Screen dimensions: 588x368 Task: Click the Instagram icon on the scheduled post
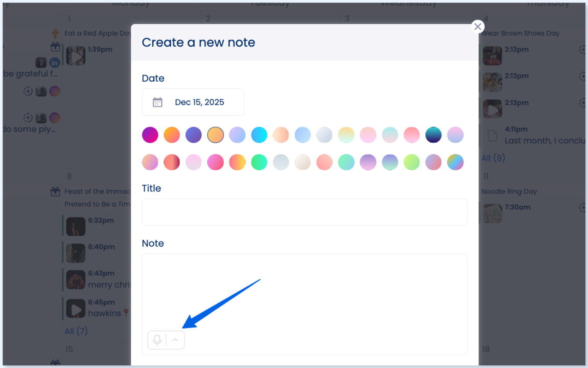55,91
